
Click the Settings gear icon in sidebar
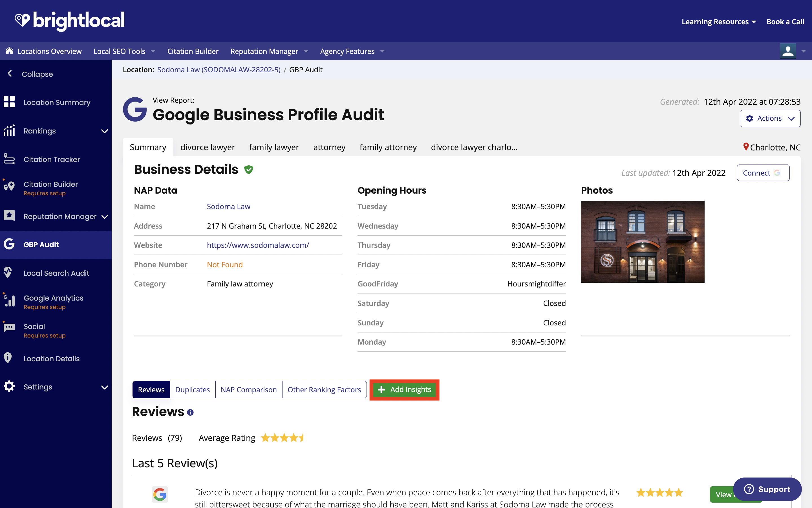click(9, 386)
